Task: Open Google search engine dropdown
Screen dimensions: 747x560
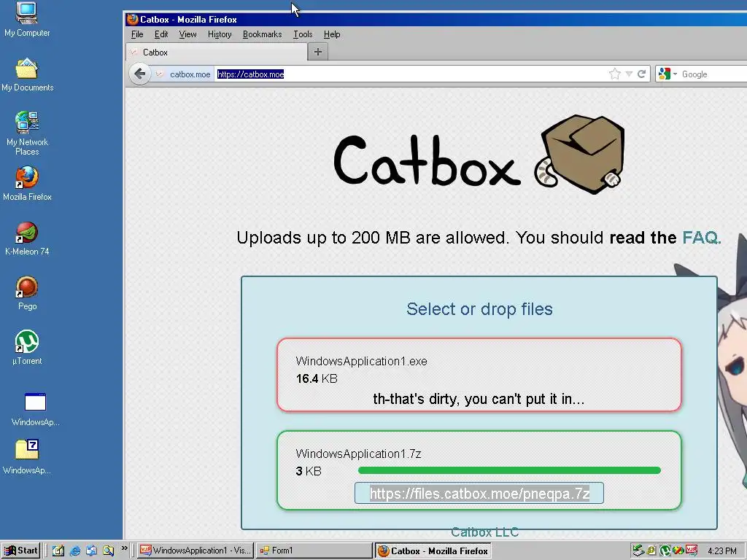Action: 667,74
